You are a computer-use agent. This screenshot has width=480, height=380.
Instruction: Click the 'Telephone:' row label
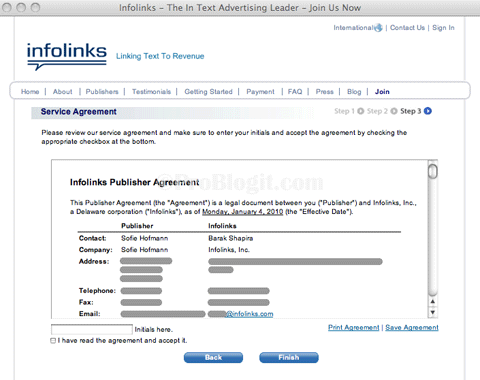pos(97,291)
